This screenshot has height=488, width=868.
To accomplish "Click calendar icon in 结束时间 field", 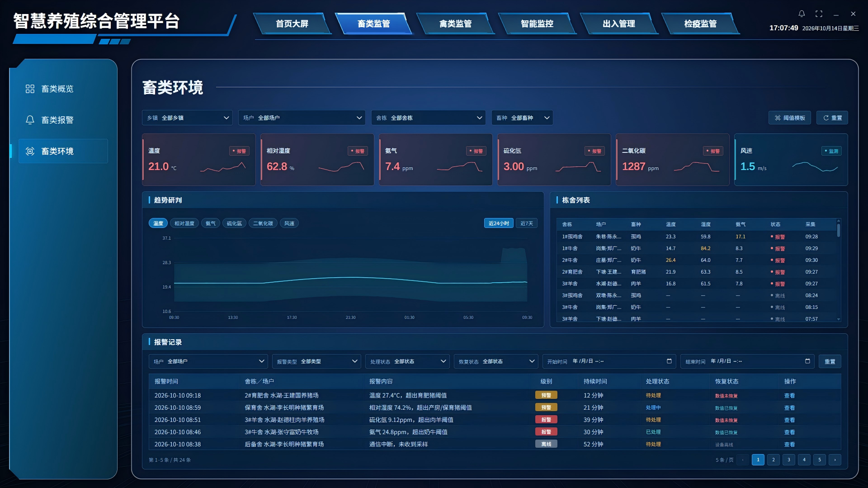I will click(x=807, y=361).
